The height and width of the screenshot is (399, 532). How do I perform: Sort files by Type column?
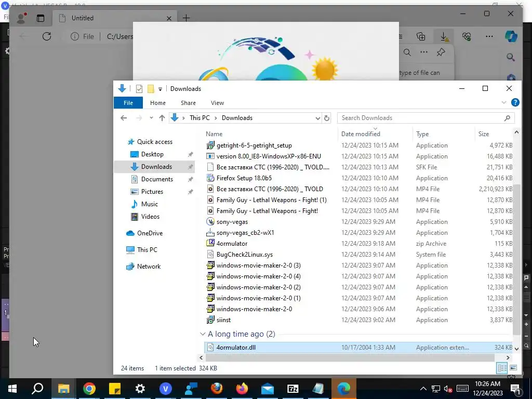(x=422, y=134)
